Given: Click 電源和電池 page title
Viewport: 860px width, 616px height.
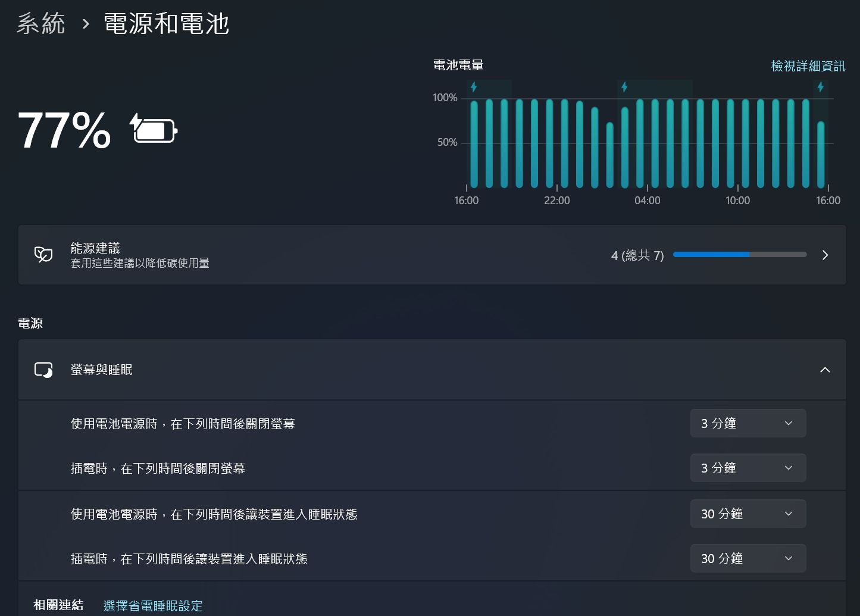Looking at the screenshot, I should click(167, 24).
